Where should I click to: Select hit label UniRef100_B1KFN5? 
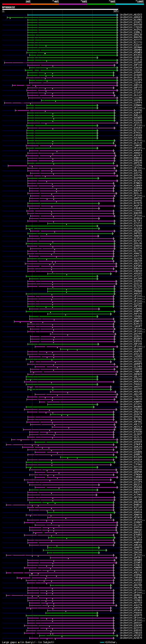coord(131,178)
